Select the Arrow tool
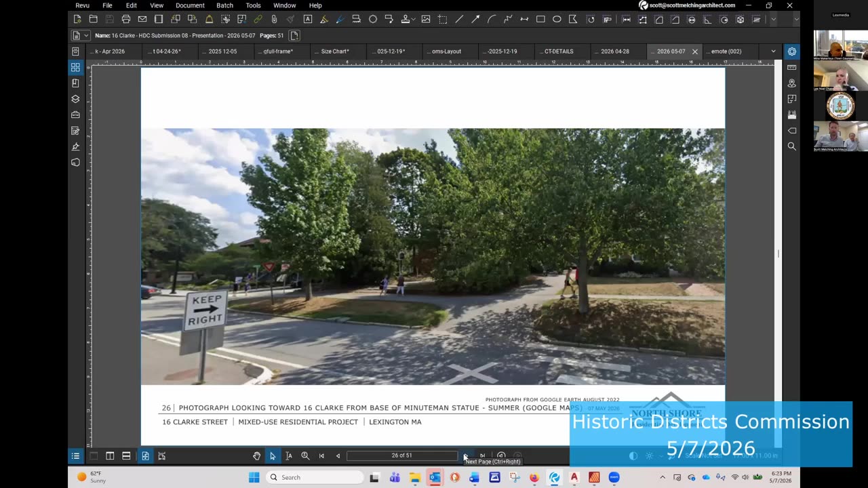 click(x=475, y=20)
